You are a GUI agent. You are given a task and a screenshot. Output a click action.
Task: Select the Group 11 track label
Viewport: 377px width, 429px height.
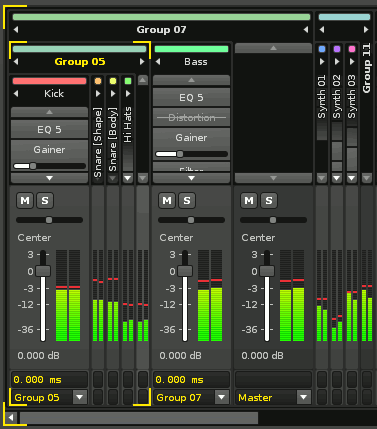pos(367,68)
